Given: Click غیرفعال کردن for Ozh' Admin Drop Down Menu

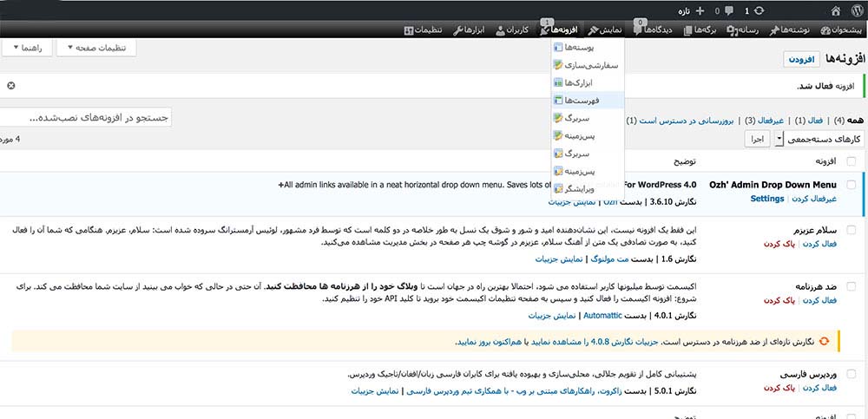Looking at the screenshot, I should pyautogui.click(x=814, y=198).
